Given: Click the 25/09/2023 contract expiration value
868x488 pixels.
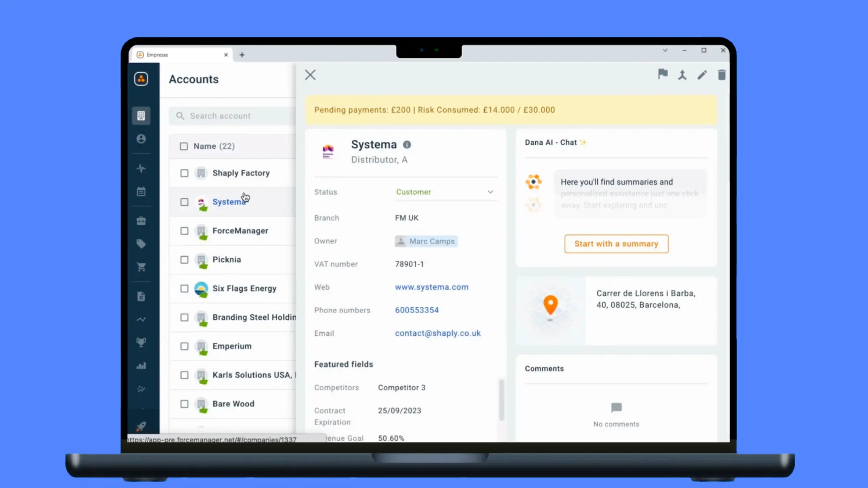Looking at the screenshot, I should click(x=399, y=410).
